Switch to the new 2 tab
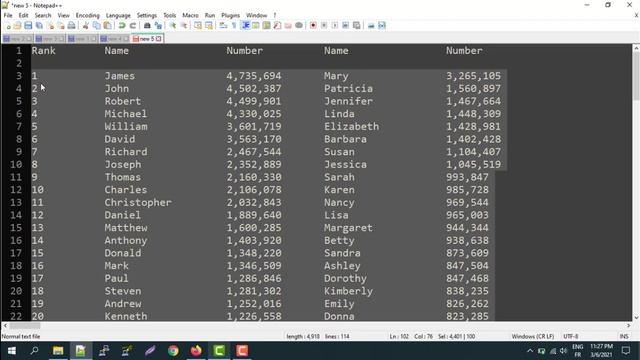640x360 pixels. point(17,39)
